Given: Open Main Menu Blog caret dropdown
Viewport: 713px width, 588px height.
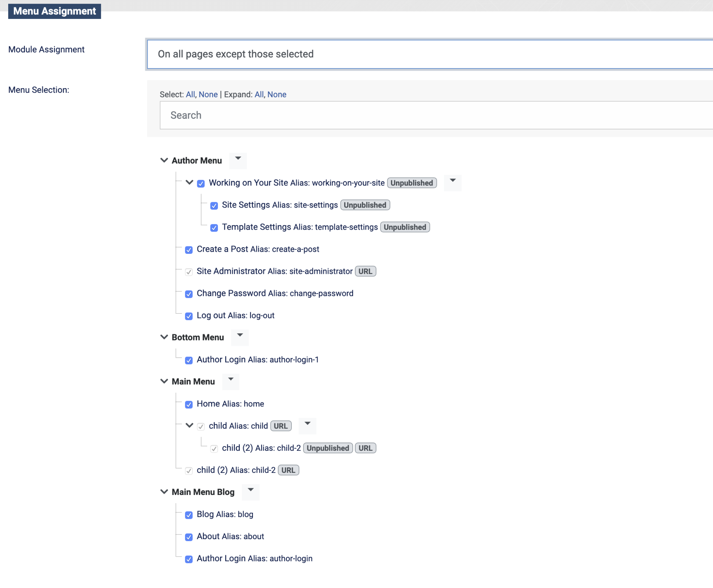Looking at the screenshot, I should (x=251, y=492).
